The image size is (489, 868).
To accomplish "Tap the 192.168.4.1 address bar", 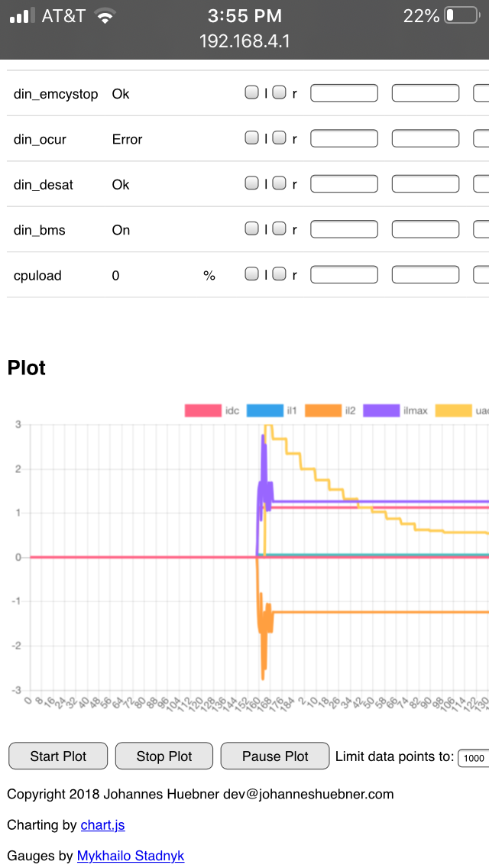I will click(x=244, y=41).
